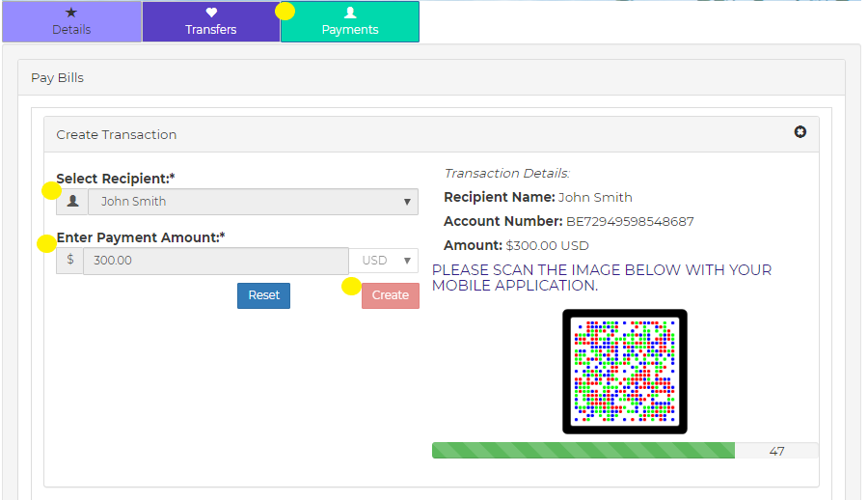
Task: Open the USD currency dropdown
Action: (x=384, y=260)
